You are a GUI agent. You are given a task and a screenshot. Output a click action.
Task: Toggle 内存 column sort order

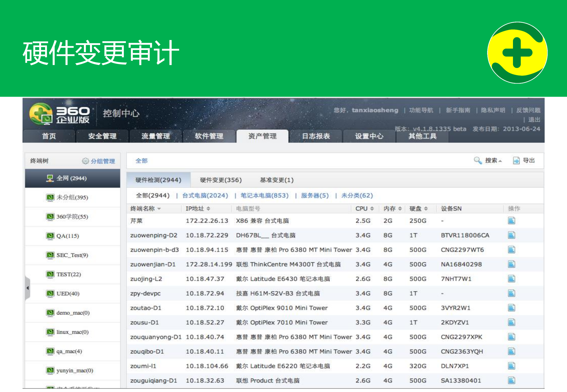click(x=400, y=208)
